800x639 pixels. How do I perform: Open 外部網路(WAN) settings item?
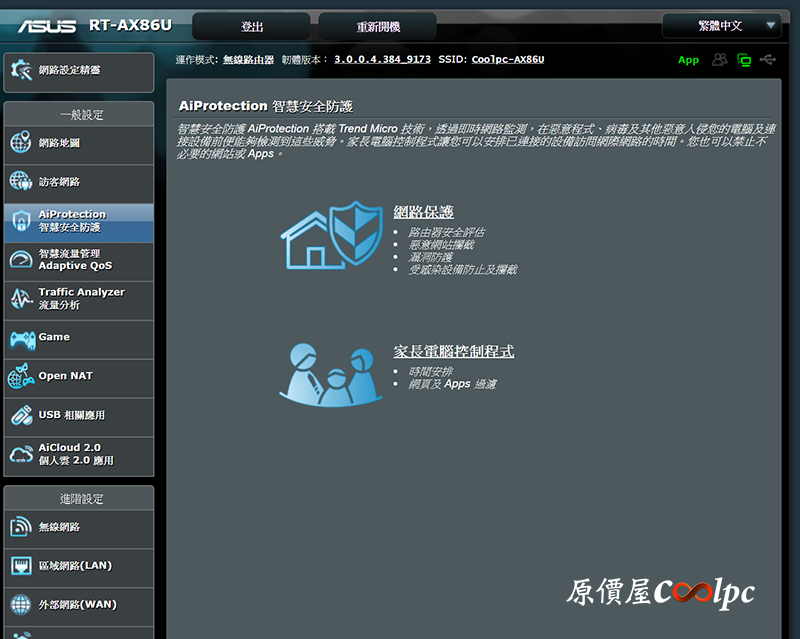tap(79, 607)
